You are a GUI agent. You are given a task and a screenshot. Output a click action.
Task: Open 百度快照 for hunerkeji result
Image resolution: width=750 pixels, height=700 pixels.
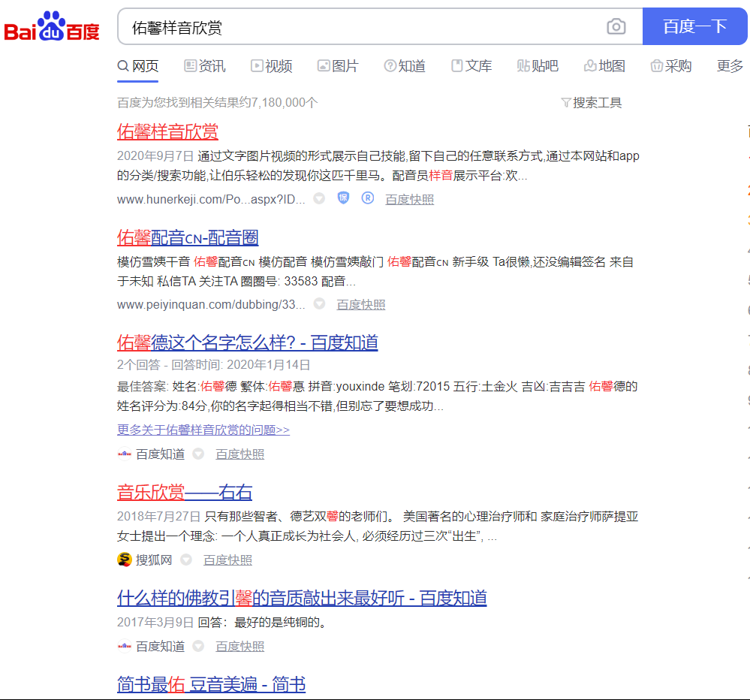409,200
